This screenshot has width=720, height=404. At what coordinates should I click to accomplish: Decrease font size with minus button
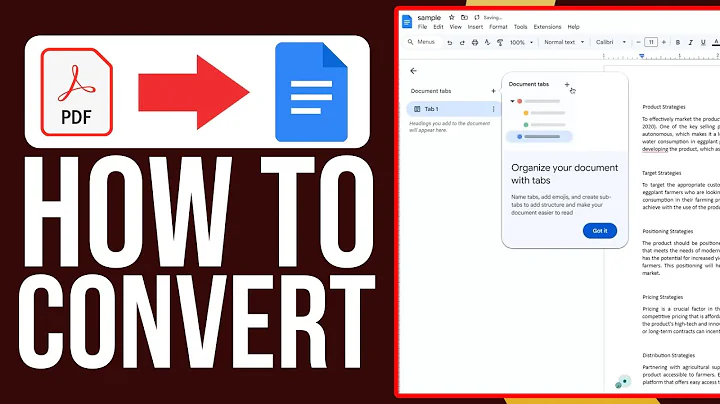coord(638,42)
